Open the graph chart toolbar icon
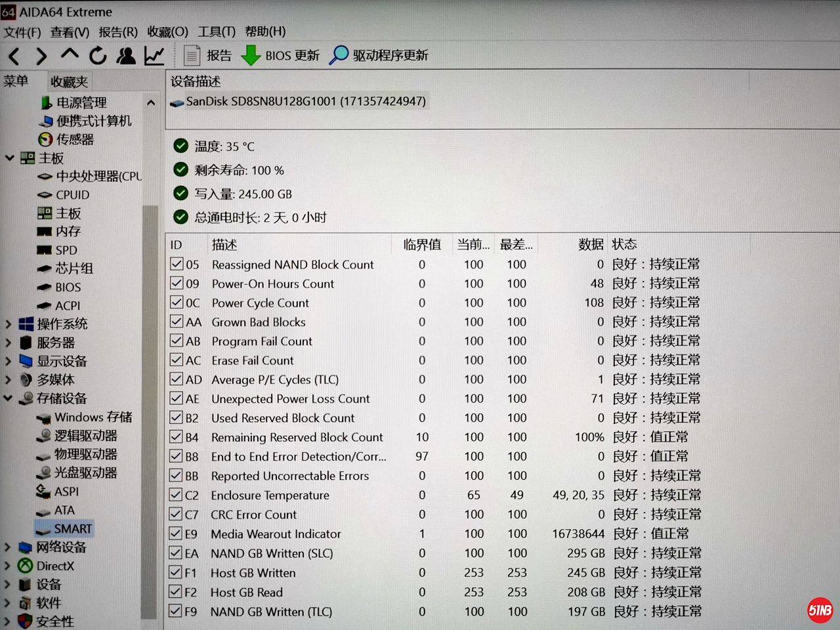 pos(154,56)
